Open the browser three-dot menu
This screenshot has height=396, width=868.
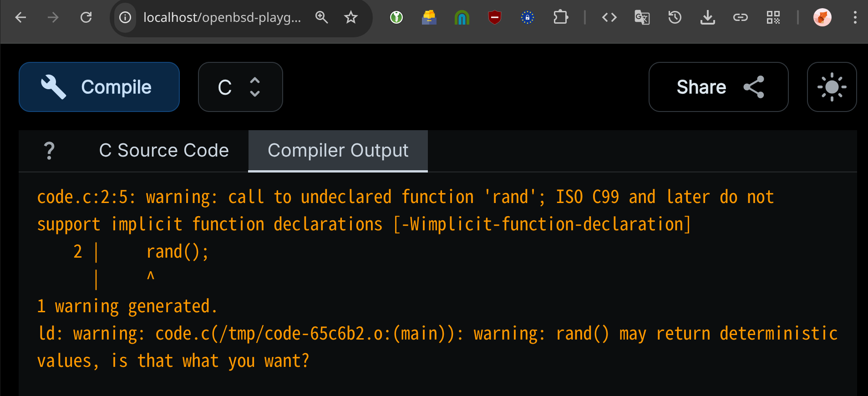855,18
